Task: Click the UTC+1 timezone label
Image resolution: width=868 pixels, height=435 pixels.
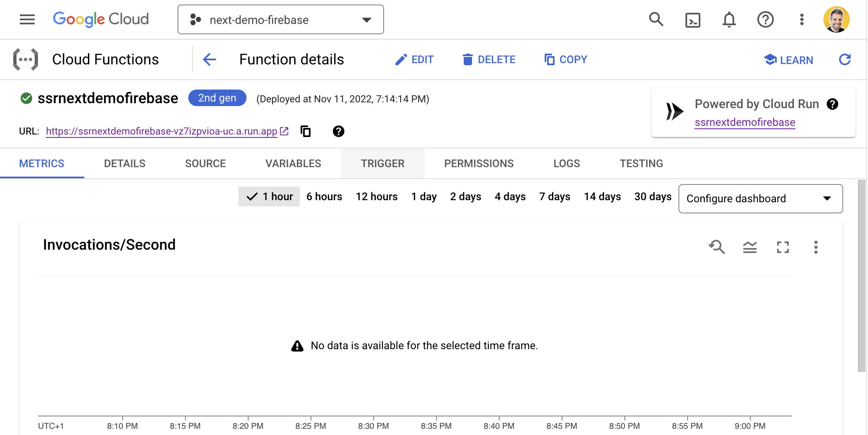Action: [x=51, y=426]
